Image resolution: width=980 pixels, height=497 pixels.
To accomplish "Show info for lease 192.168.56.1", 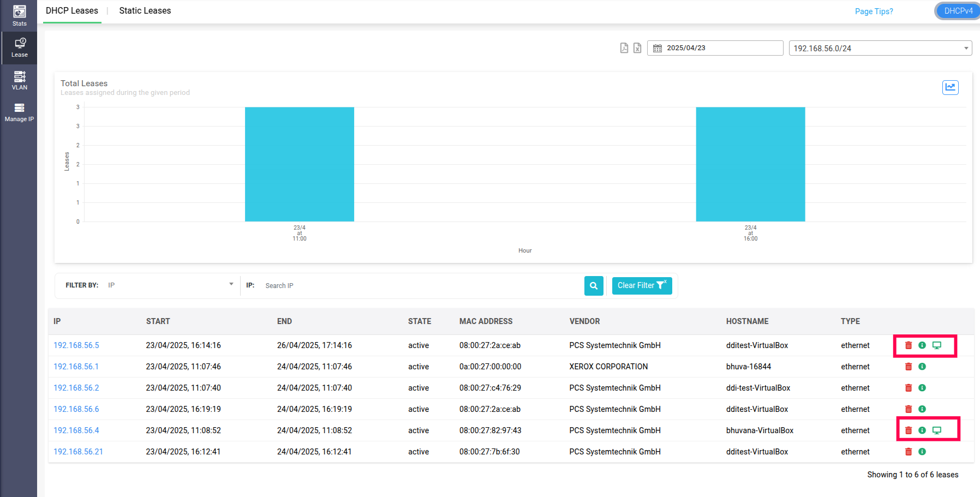I will click(x=922, y=367).
